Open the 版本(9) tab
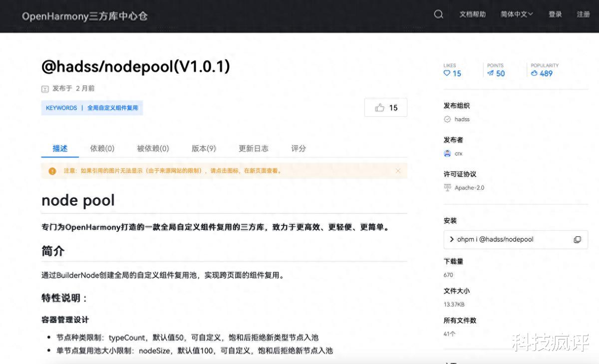This screenshot has width=599, height=364. [204, 148]
